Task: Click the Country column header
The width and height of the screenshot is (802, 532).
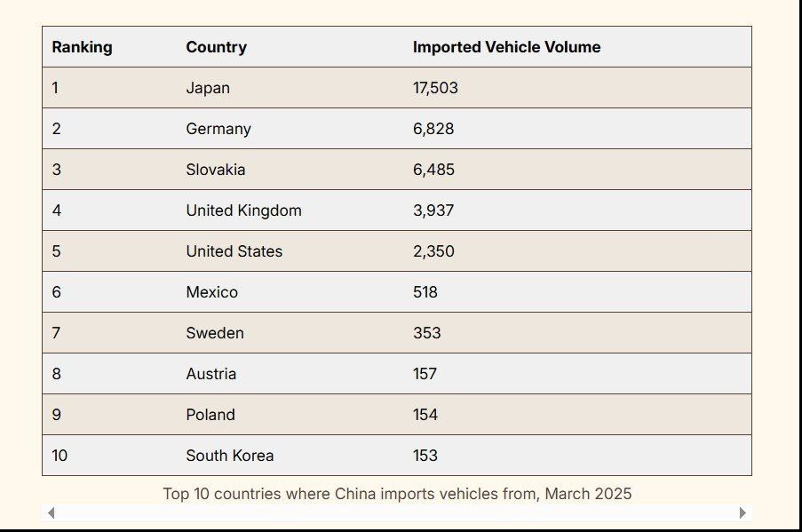Action: tap(216, 47)
